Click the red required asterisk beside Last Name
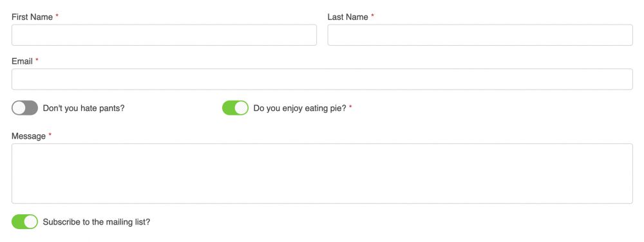The height and width of the screenshot is (242, 644). [x=372, y=16]
